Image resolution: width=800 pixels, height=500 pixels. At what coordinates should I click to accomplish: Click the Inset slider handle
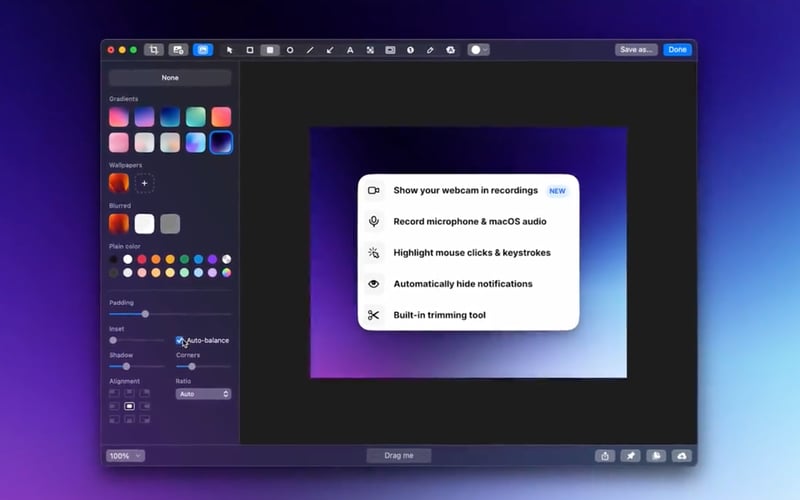point(113,340)
